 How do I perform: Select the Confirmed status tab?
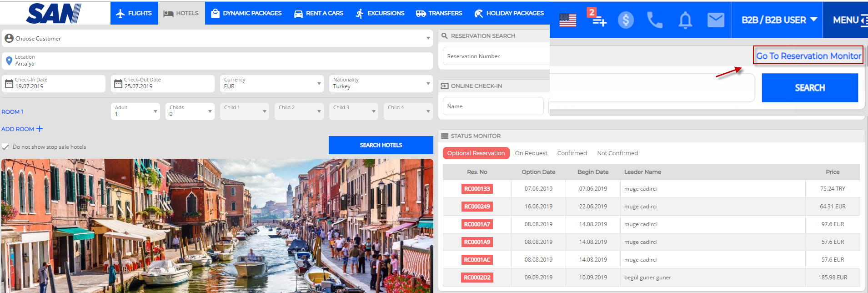[572, 153]
